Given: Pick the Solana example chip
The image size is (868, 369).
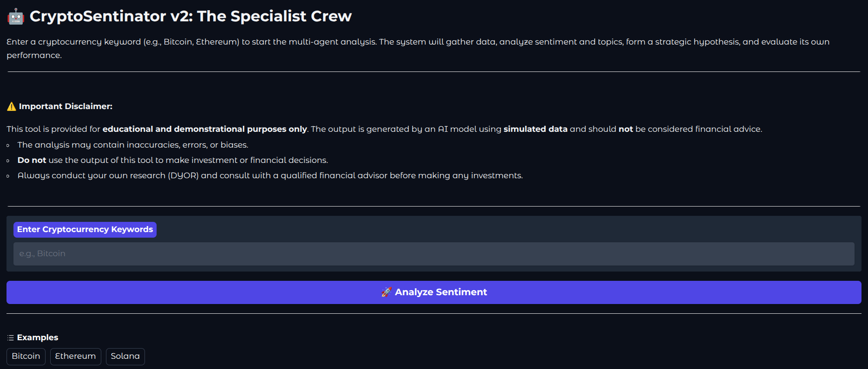Looking at the screenshot, I should point(125,356).
